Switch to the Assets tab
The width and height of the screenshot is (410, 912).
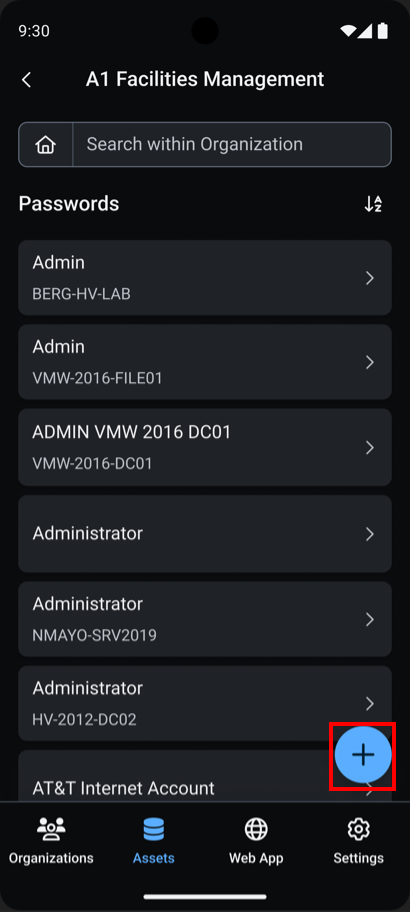coord(154,840)
